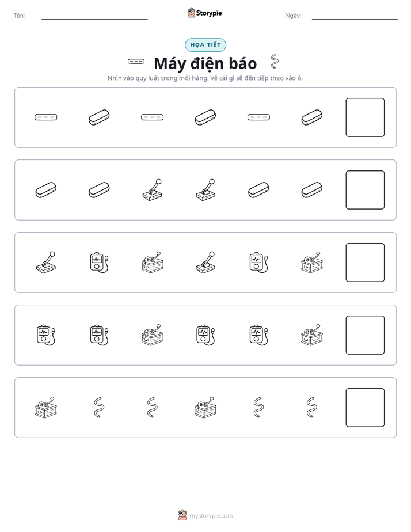Click the first squiggly wire in row five

[x=98, y=408]
